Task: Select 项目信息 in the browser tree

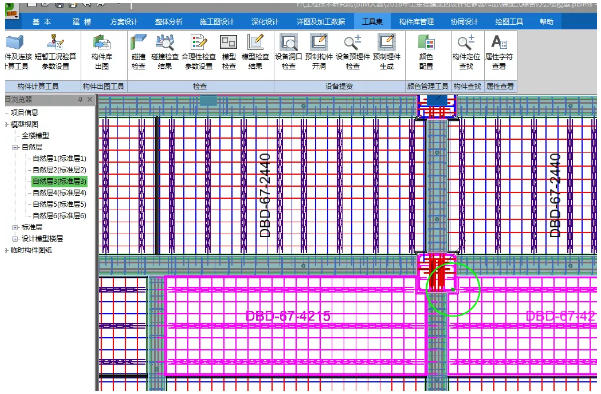Action: [x=25, y=113]
